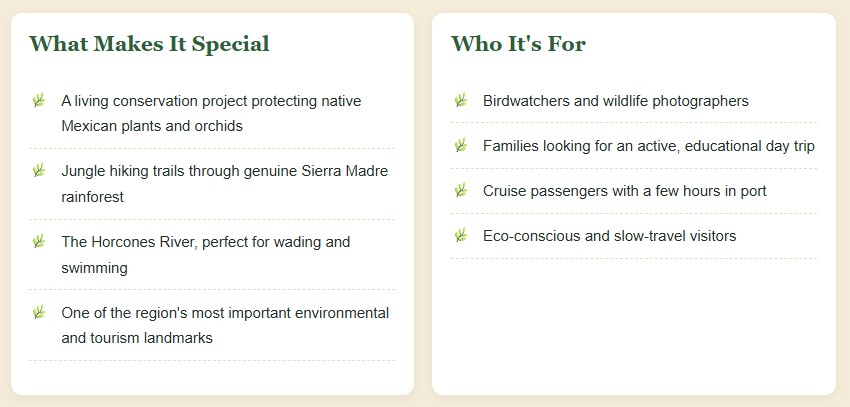Click the leaf icon beside Cruise passengers item
This screenshot has height=407, width=850.
point(461,190)
